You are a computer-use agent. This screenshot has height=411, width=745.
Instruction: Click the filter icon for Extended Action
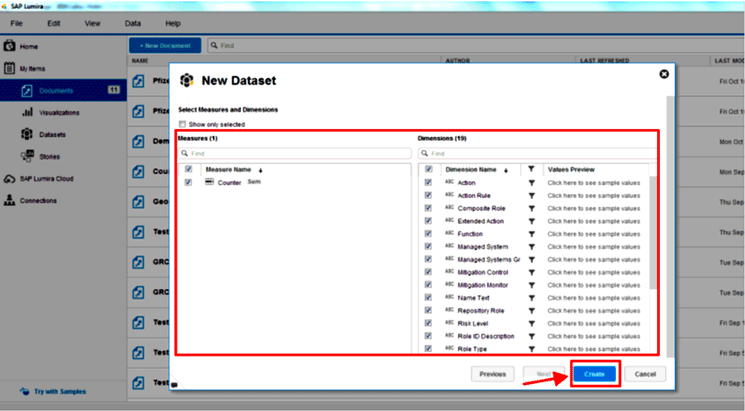click(x=532, y=221)
